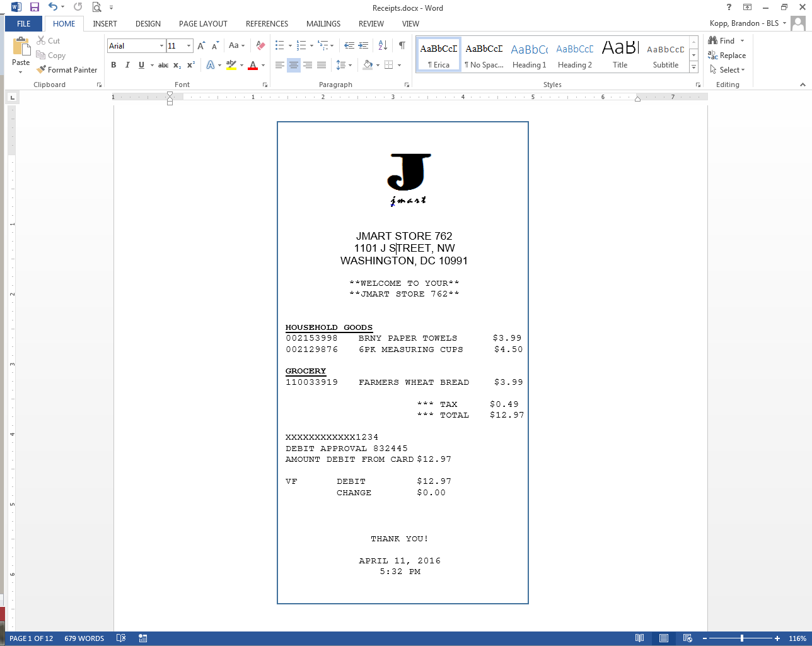The height and width of the screenshot is (646, 812).
Task: Apply the No Spacing style
Action: tap(484, 55)
